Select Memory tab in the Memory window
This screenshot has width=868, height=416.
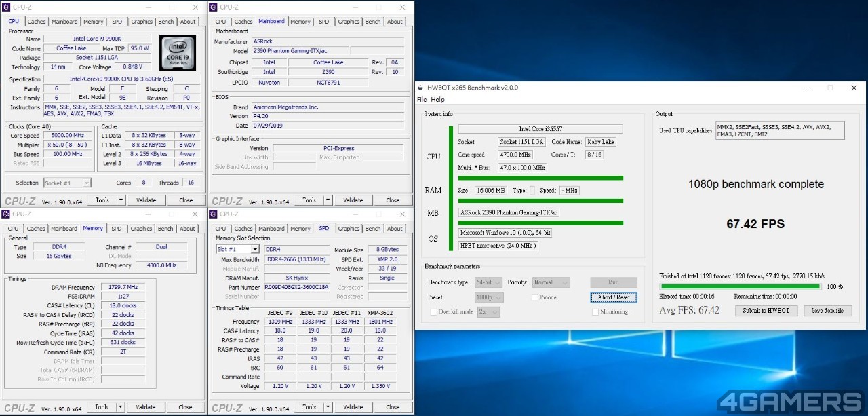coord(93,228)
